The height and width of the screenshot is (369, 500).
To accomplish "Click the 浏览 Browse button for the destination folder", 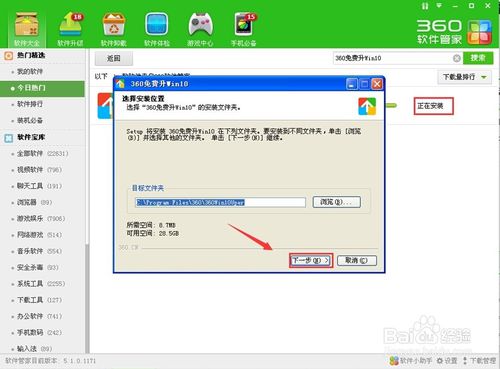I will click(x=336, y=202).
